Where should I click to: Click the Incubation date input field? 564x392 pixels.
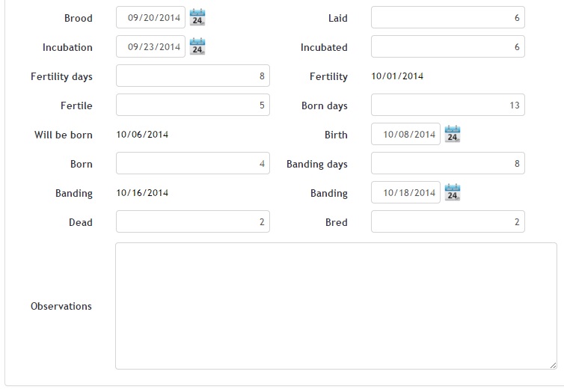(151, 47)
